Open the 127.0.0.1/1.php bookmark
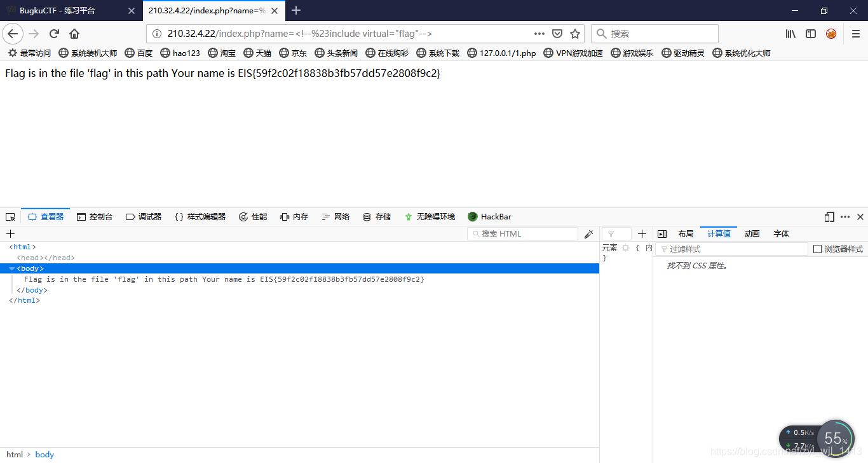 coord(501,53)
